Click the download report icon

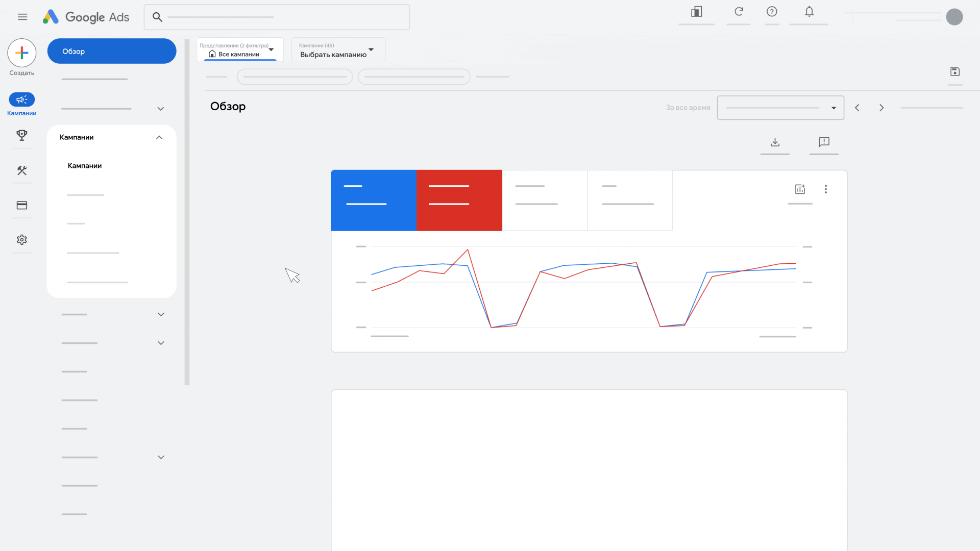pyautogui.click(x=775, y=142)
